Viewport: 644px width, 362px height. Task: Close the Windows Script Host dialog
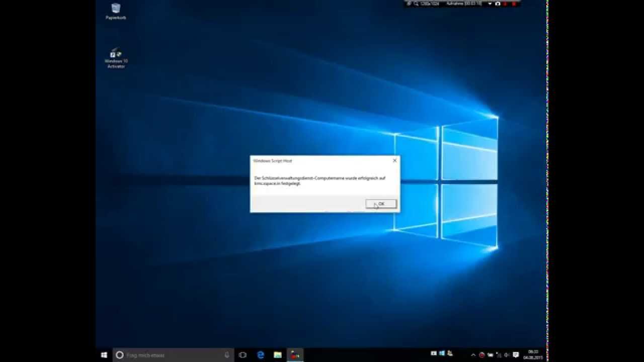point(394,160)
